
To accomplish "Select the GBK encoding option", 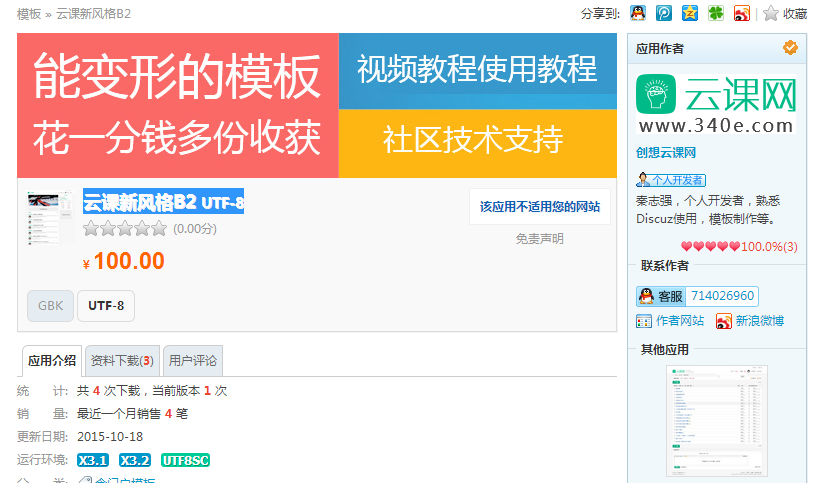I will point(51,305).
